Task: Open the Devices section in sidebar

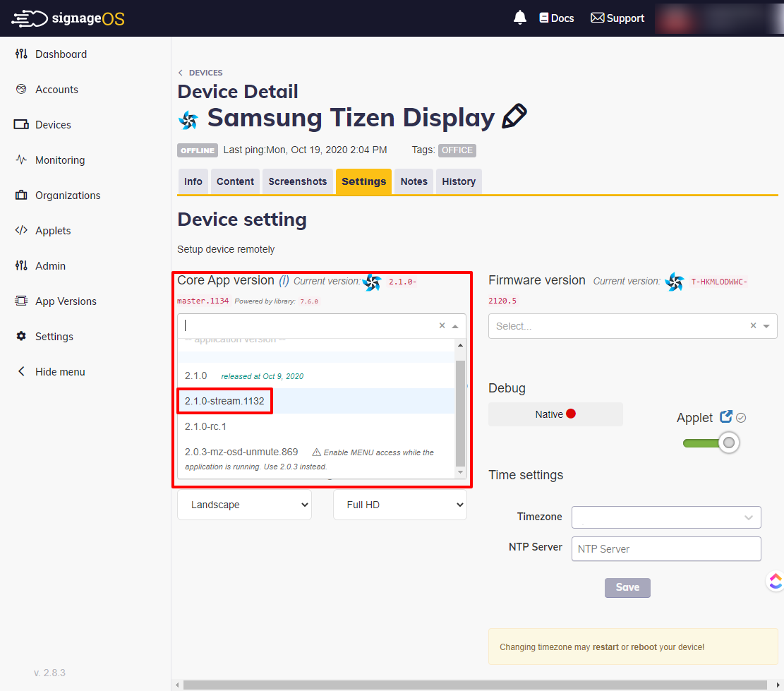Action: (53, 124)
